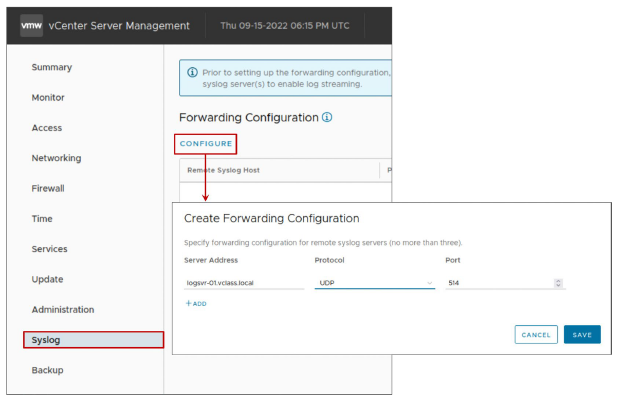Screen dimensions: 624x405
Task: Navigate to the Firewall page
Action: pyautogui.click(x=48, y=188)
